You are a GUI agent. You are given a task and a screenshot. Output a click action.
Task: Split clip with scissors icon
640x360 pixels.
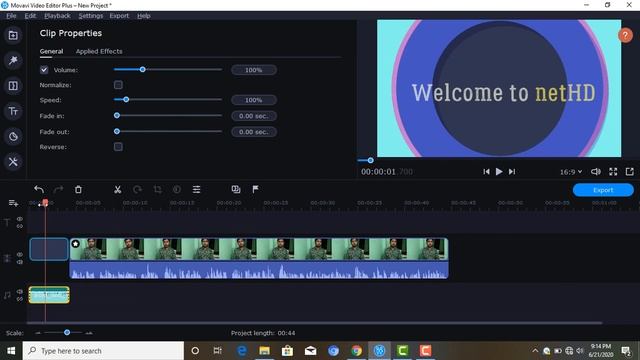coord(118,189)
